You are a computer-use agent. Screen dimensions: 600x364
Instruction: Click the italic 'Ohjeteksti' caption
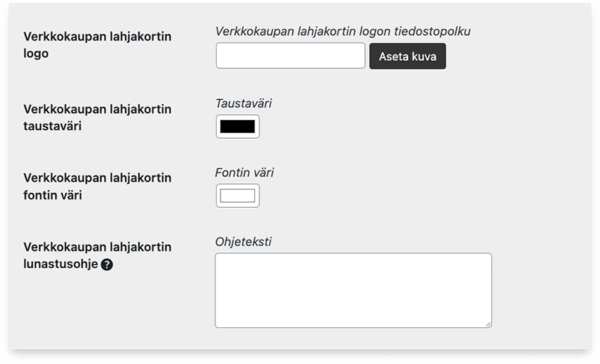(x=243, y=242)
